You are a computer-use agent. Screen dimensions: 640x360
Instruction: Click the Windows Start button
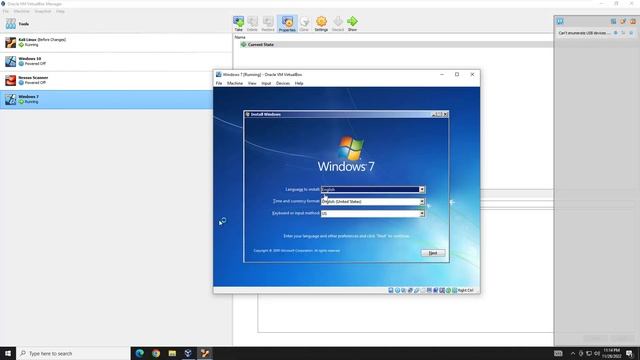pos(8,353)
